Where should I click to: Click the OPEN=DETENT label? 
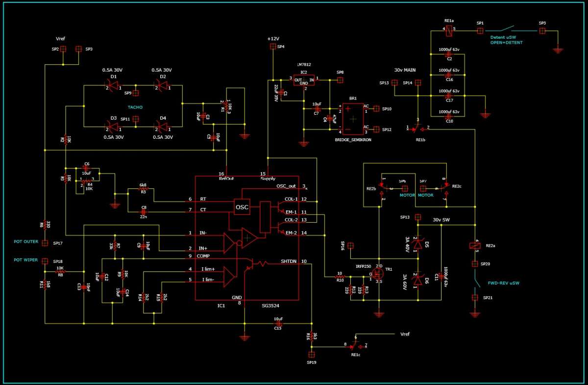(506, 43)
